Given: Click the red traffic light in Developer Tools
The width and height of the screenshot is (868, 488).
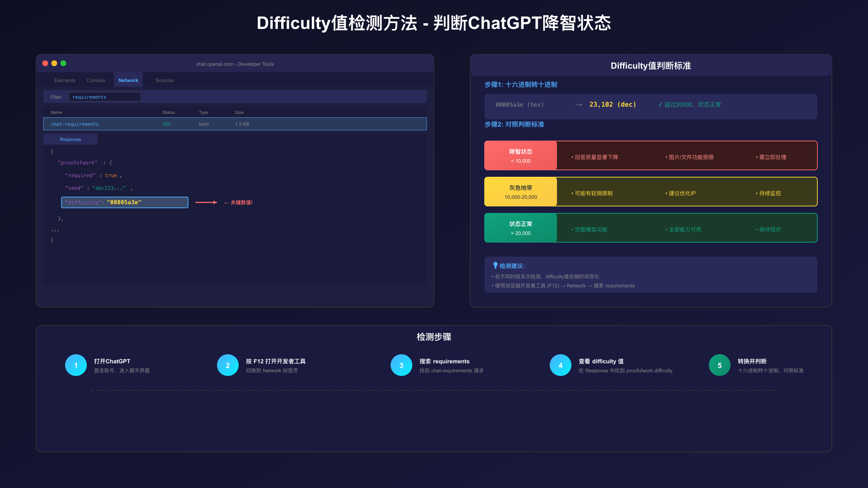Looking at the screenshot, I should pos(45,63).
